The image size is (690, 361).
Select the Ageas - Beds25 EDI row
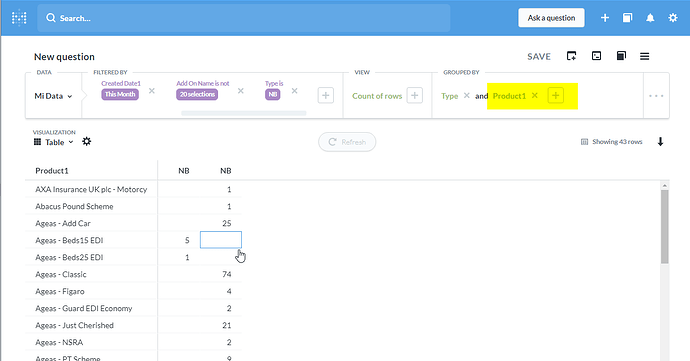click(133, 258)
